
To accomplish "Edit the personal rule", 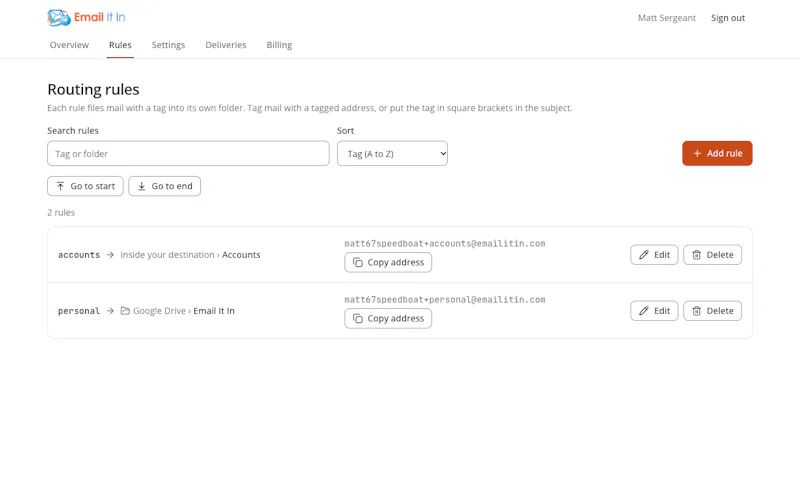I will click(x=654, y=311).
